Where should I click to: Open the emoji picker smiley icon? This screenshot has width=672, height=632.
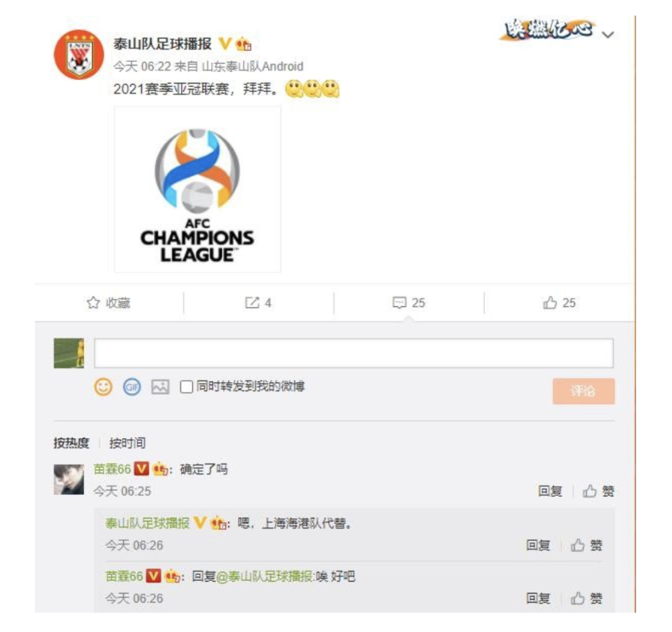click(103, 387)
